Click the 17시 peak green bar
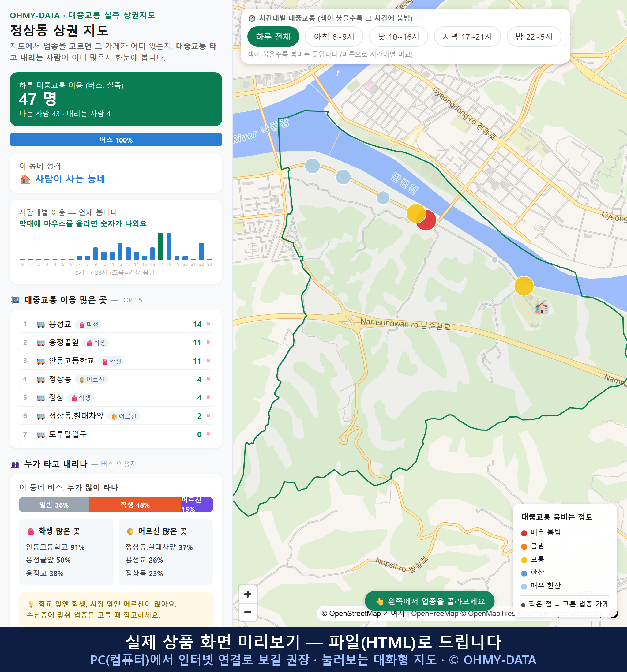 coord(160,246)
